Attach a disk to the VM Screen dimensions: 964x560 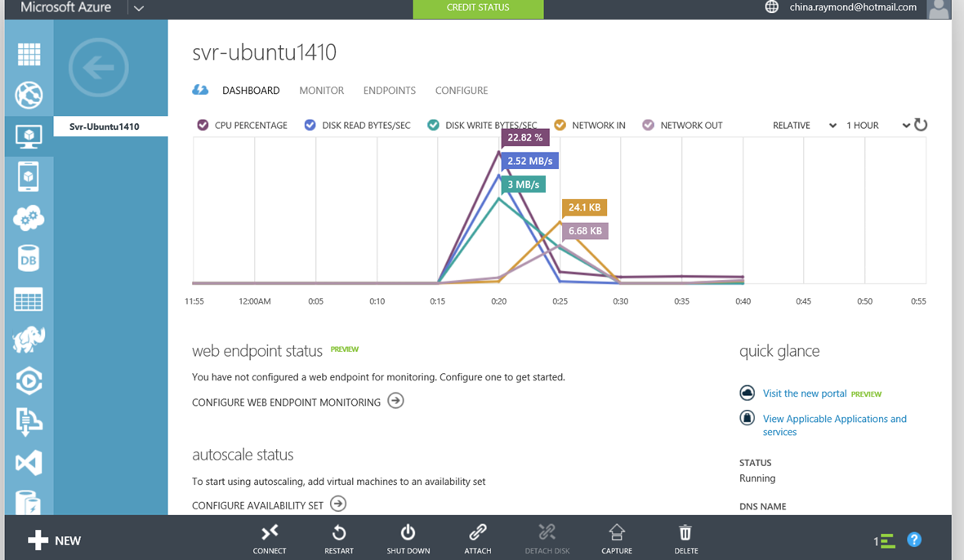[478, 539]
